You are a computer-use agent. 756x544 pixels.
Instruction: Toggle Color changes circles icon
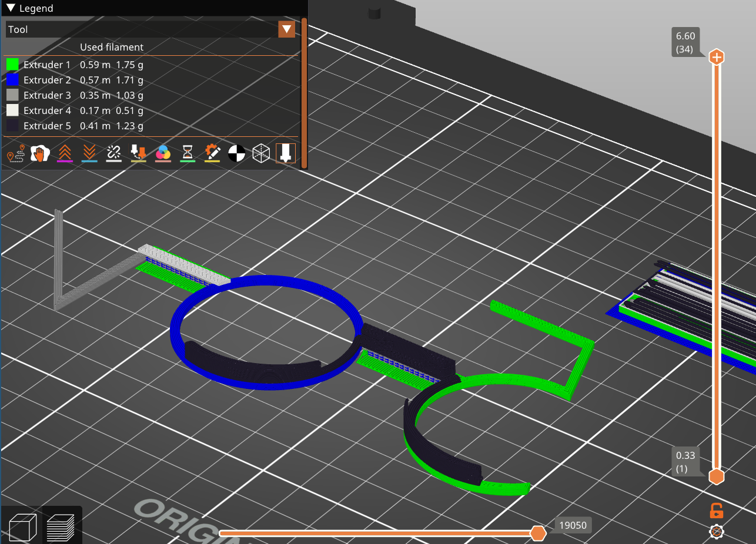[x=163, y=153]
